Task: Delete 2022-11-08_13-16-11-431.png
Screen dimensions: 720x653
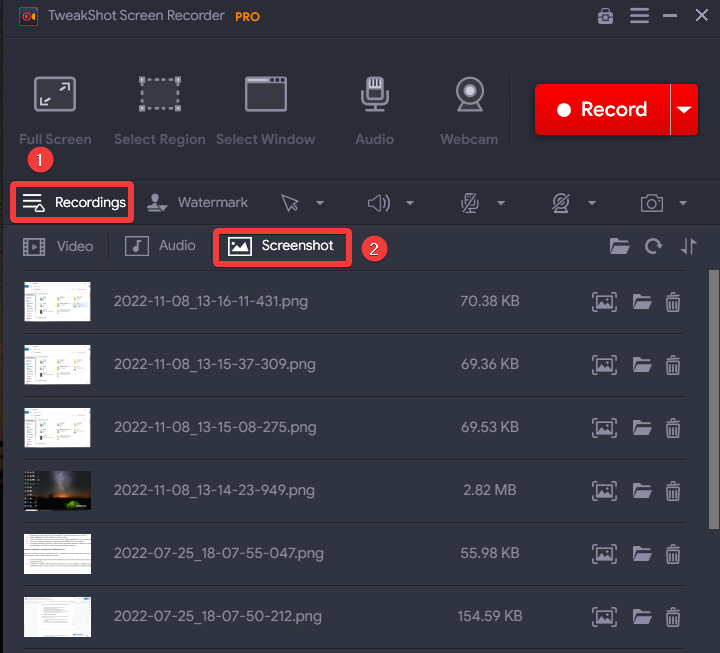Action: [673, 302]
